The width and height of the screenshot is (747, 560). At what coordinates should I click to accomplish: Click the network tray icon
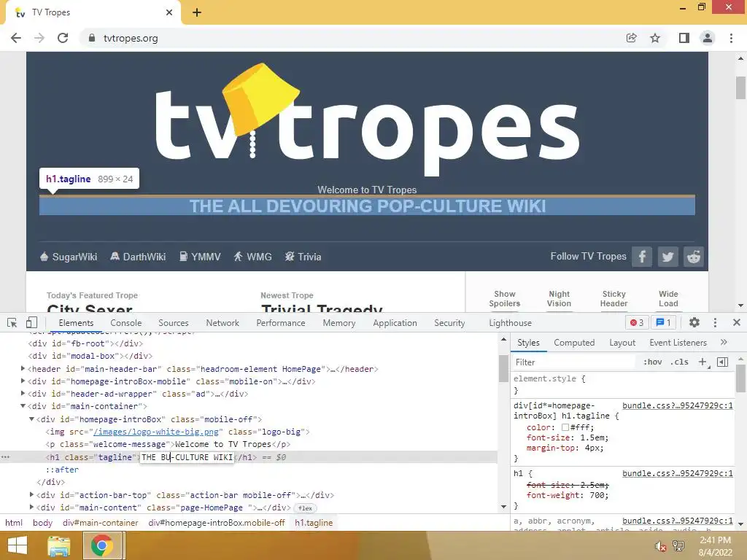click(678, 546)
